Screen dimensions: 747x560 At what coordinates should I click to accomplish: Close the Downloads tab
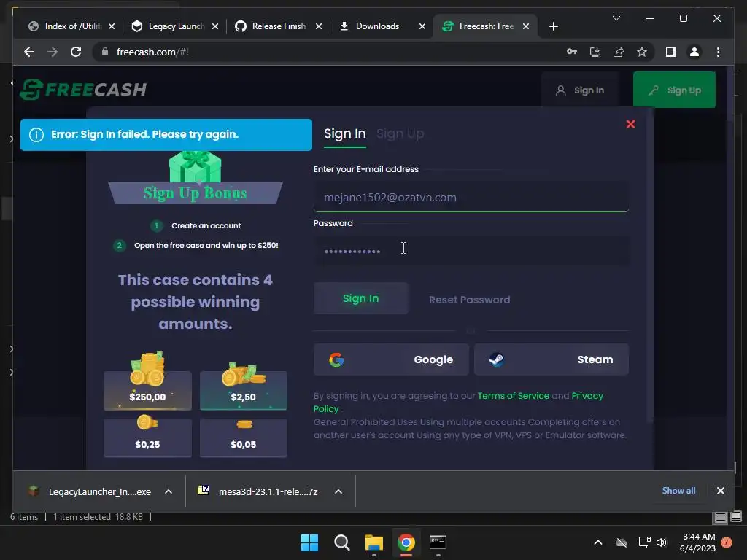pos(422,26)
